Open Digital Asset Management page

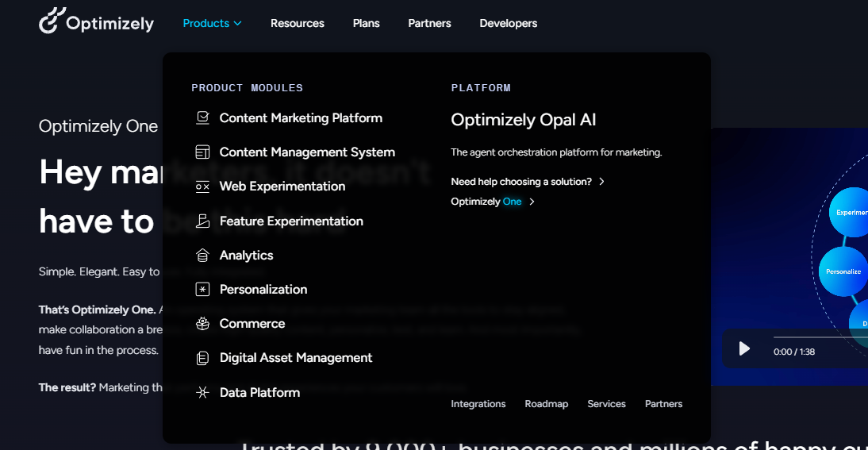pos(296,358)
